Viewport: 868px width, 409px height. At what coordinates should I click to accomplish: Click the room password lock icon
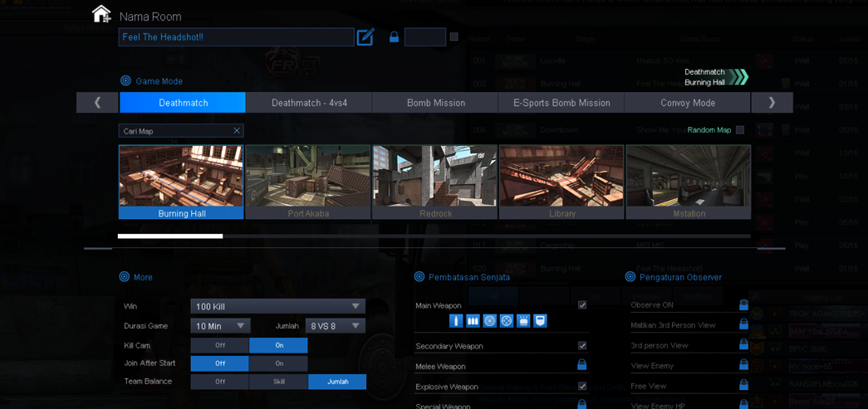pos(395,37)
